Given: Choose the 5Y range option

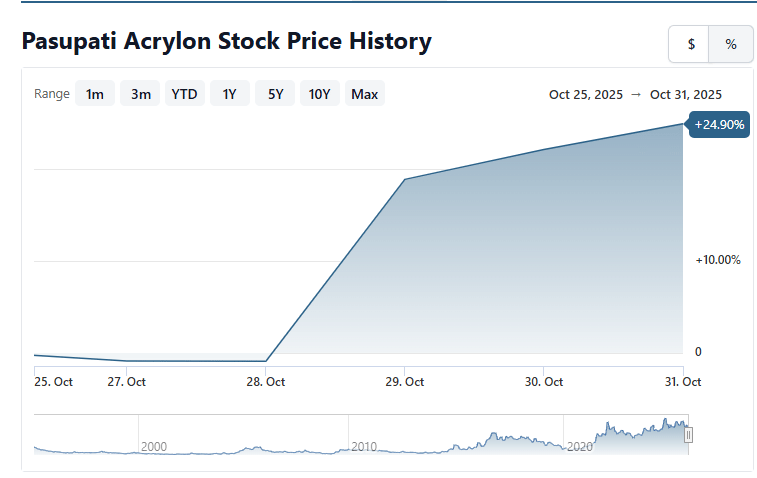Looking at the screenshot, I should (x=275, y=94).
